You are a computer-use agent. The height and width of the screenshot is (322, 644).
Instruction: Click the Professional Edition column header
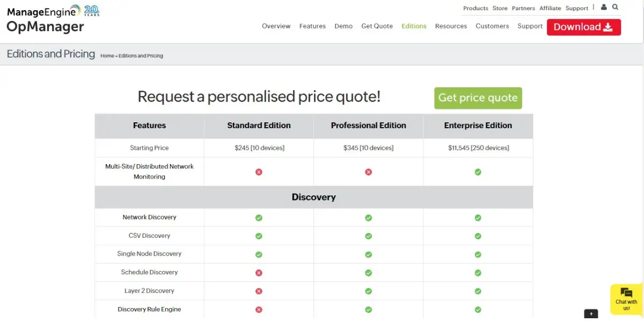tap(368, 126)
